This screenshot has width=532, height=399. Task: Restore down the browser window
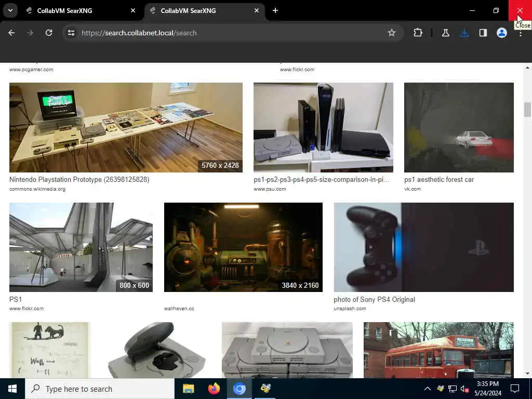click(496, 10)
